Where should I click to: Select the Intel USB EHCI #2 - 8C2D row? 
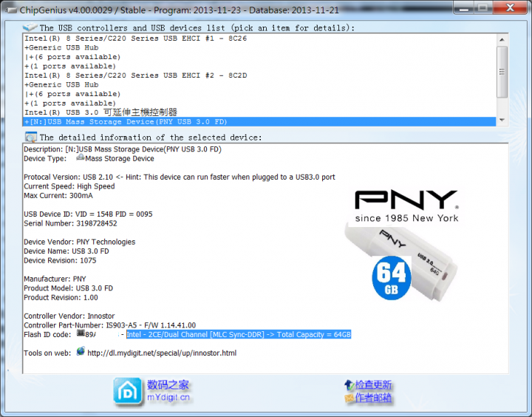[259, 75]
